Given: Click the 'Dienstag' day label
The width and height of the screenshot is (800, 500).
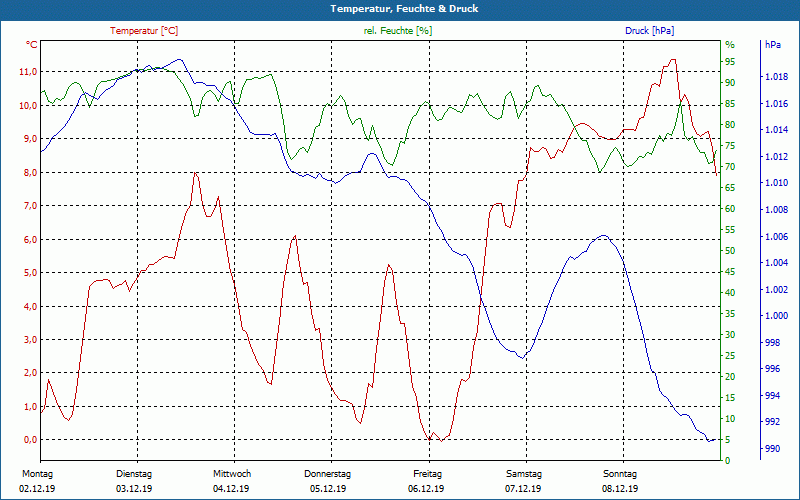Looking at the screenshot, I should pos(134,474).
